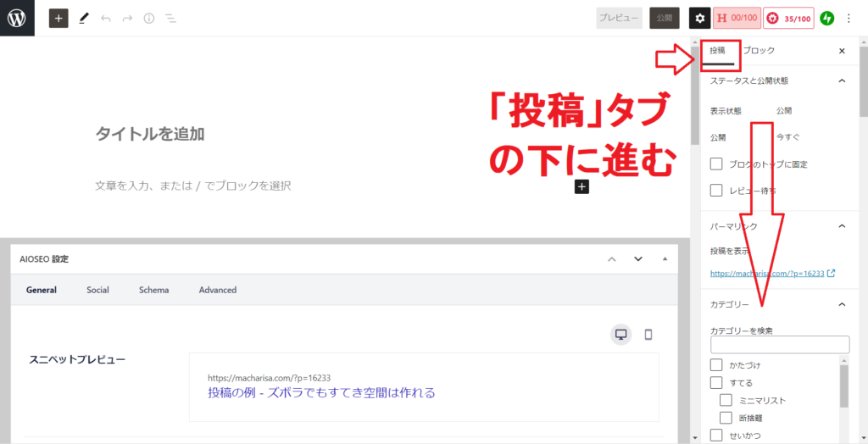This screenshot has width=868, height=444.
Task: Switch to the ブロック tab
Action: coord(759,51)
